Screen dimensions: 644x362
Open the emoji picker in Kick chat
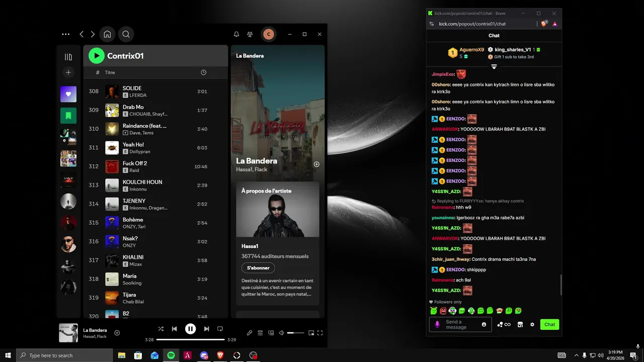[x=484, y=324]
